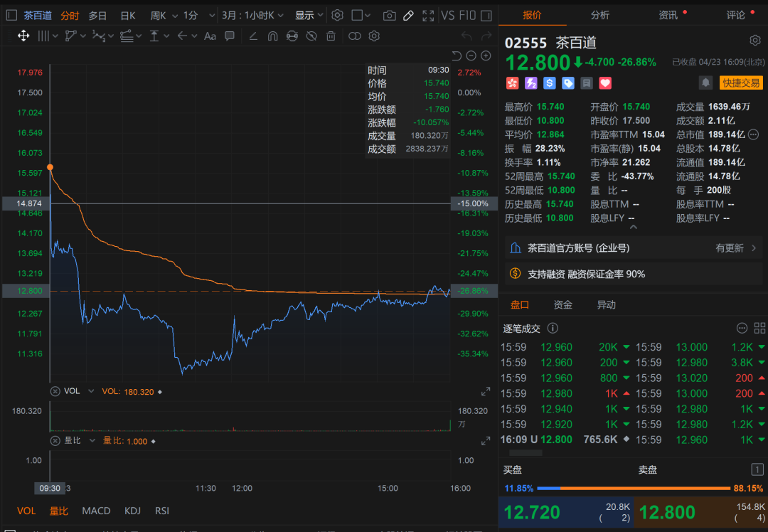The height and width of the screenshot is (532, 768).
Task: Toggle the right sidebar panel icon
Action: point(486,16)
